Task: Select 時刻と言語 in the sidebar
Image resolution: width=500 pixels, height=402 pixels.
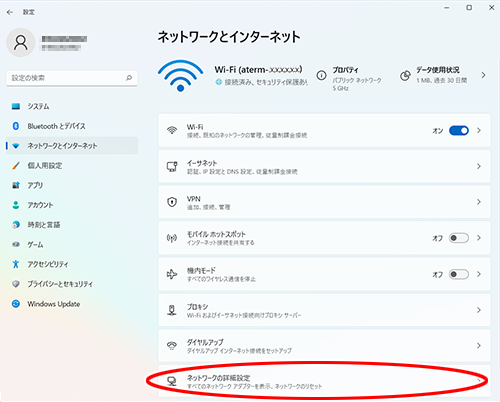Action: [x=72, y=225]
